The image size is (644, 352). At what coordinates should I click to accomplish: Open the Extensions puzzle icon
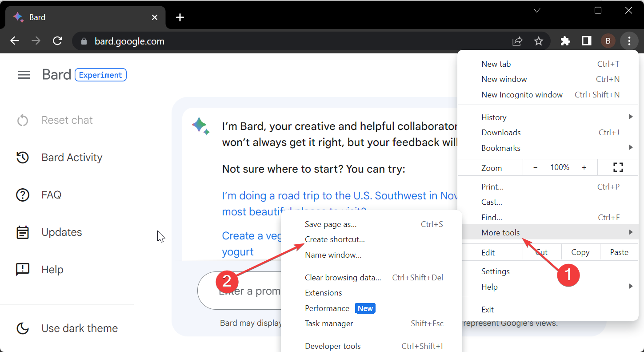[565, 41]
